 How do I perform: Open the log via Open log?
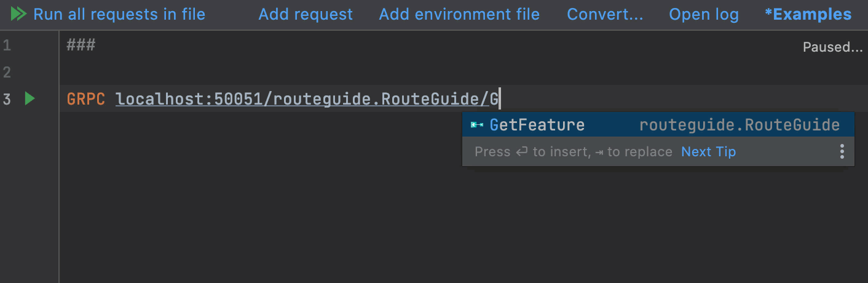[703, 14]
